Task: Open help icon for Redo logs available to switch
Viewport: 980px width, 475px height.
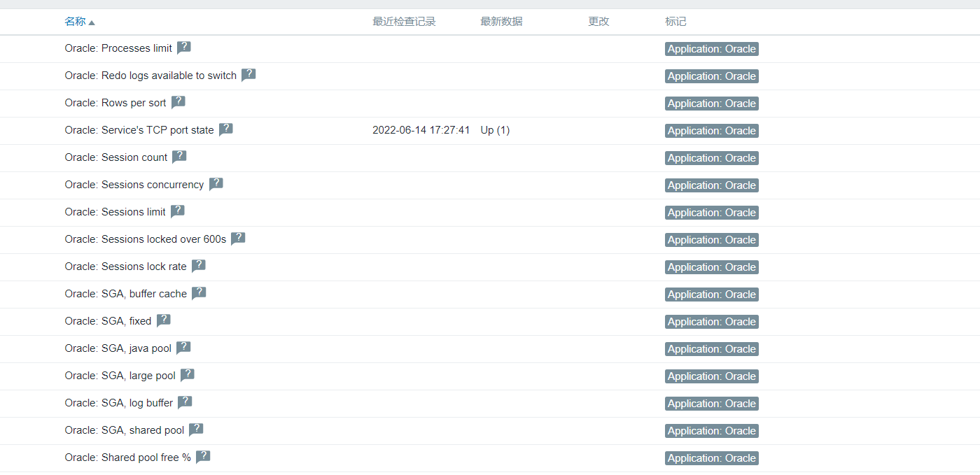Action: (248, 75)
